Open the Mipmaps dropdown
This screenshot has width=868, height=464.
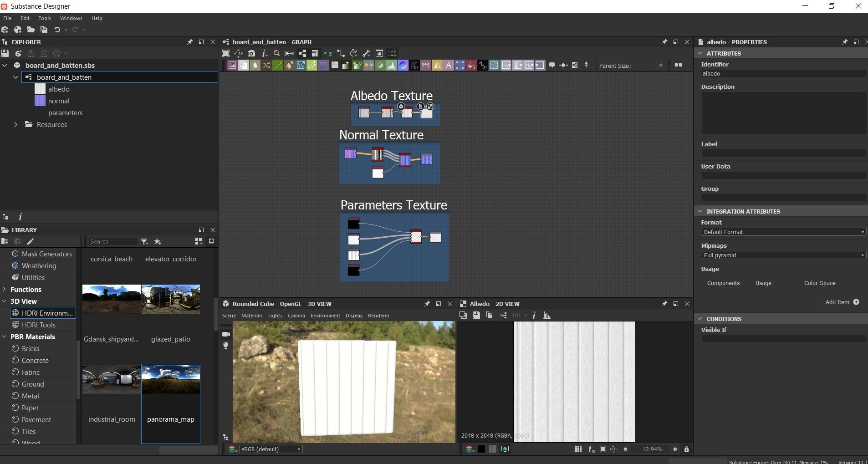(x=783, y=255)
